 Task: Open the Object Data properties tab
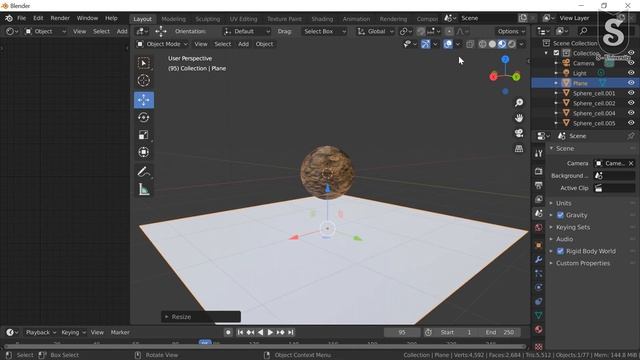coord(538,316)
